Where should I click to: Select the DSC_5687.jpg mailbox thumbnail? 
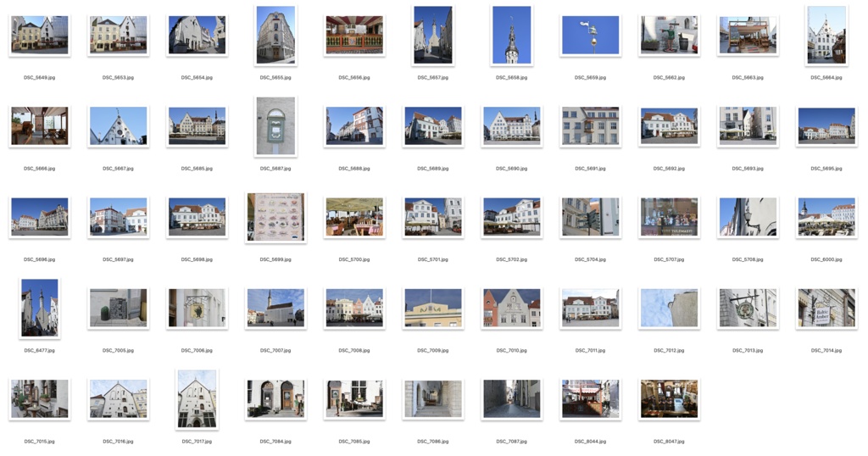(275, 126)
